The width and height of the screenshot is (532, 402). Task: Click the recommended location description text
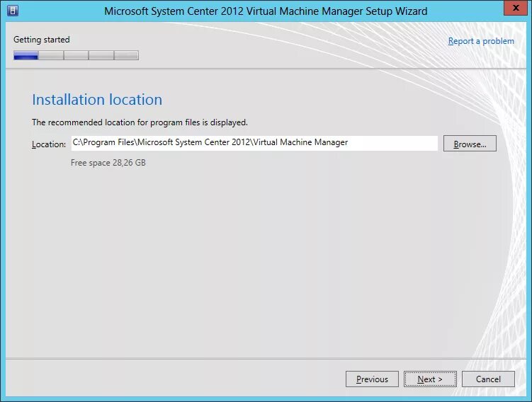coord(140,122)
